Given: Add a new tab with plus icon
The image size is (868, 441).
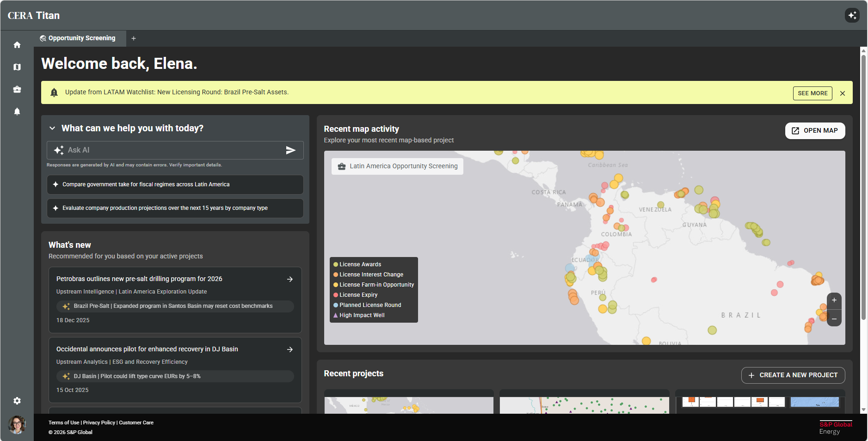Looking at the screenshot, I should (x=134, y=38).
